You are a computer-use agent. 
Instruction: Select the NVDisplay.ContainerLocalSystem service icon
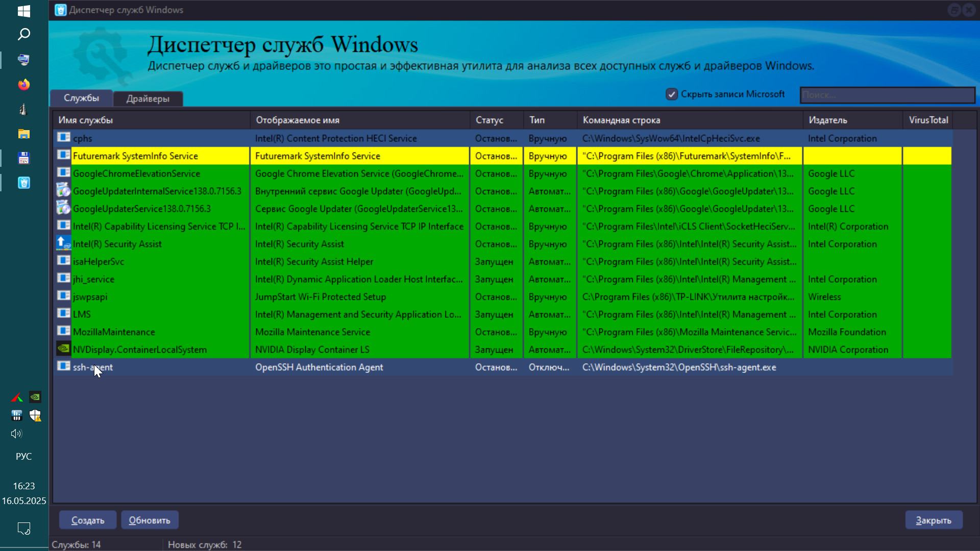click(x=63, y=349)
